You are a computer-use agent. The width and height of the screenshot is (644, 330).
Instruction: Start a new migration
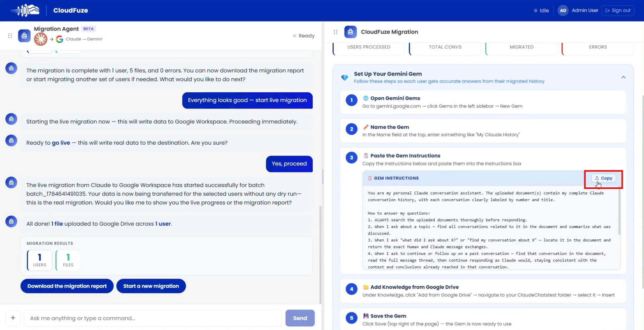pos(151,286)
